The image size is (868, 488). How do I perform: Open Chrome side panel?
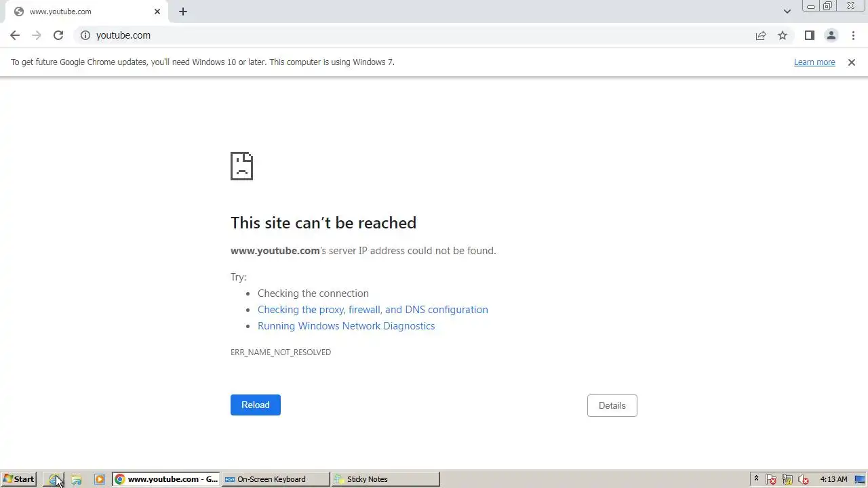pyautogui.click(x=810, y=35)
